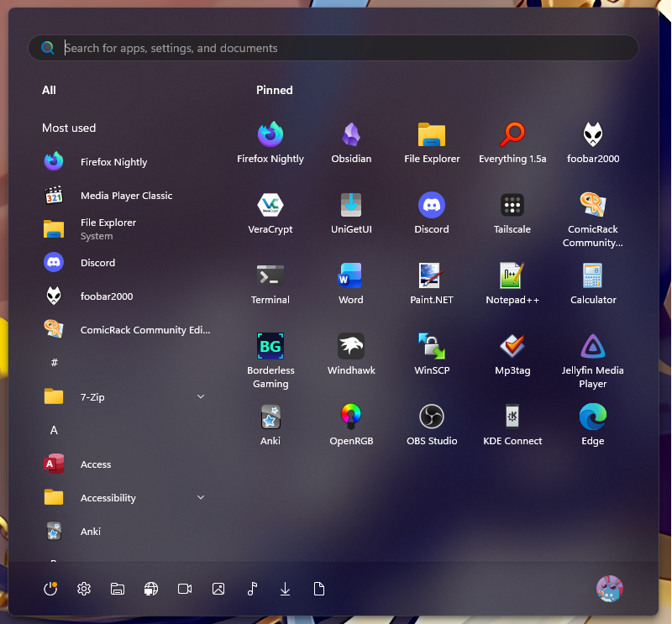
Task: Launch Terminal from pinned apps
Action: tap(270, 284)
